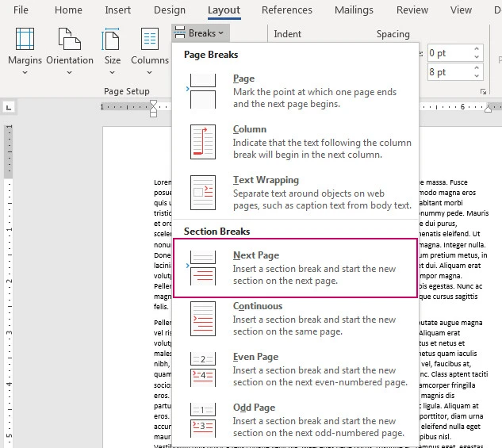Open the File menu

tap(21, 10)
